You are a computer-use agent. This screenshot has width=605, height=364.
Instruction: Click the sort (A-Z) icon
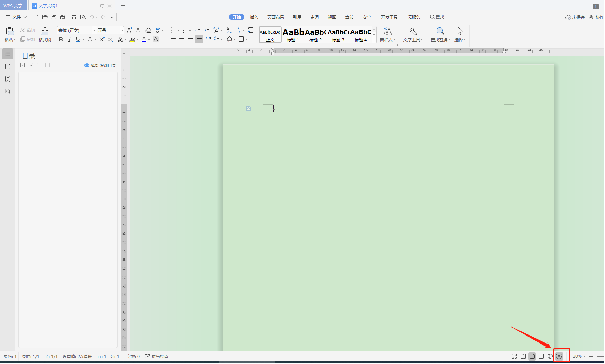click(x=229, y=30)
